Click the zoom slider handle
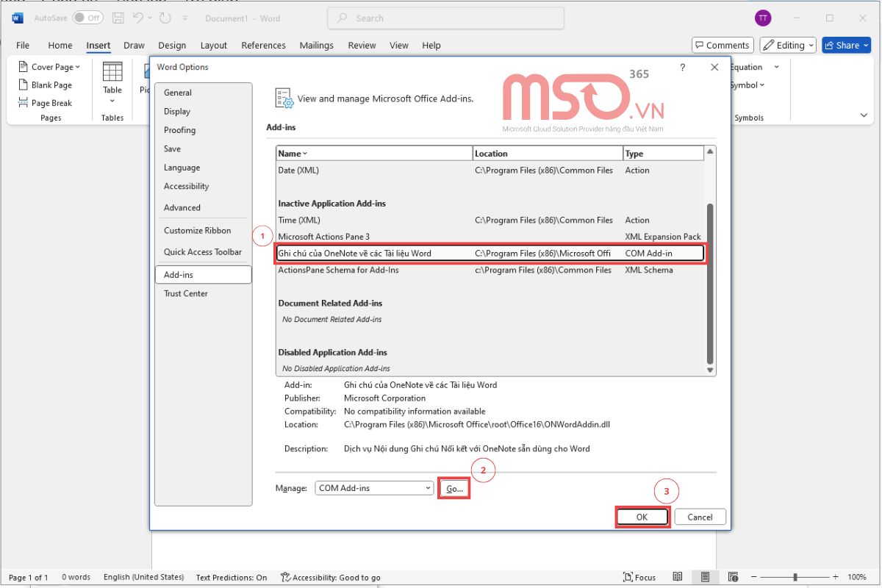Screen dimensions: 882x588 796,578
